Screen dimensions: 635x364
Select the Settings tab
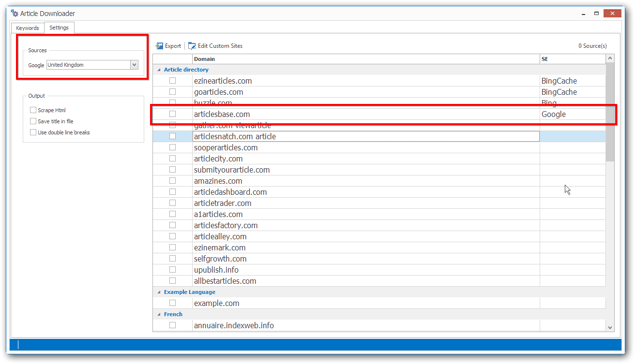(x=59, y=28)
